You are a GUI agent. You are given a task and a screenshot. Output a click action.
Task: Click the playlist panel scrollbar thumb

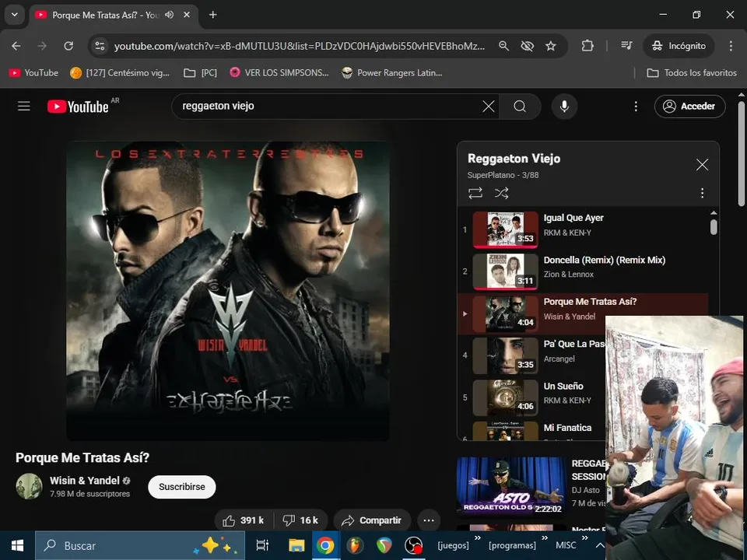tap(714, 226)
